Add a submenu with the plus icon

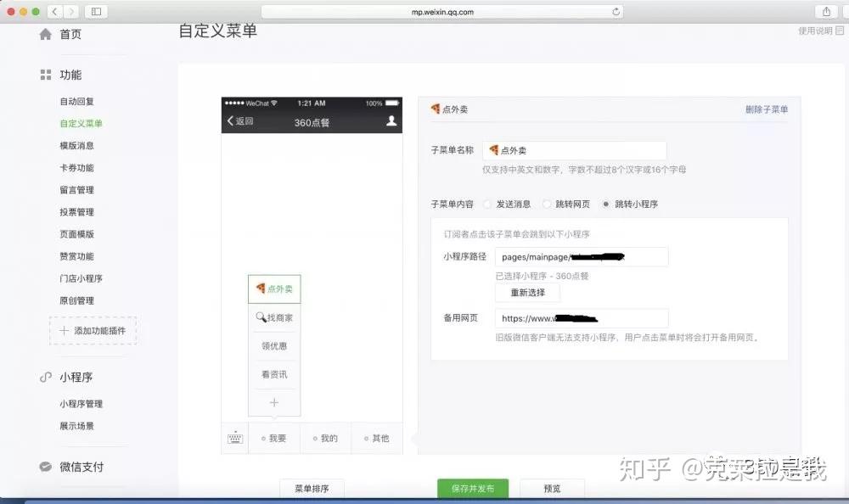[x=274, y=402]
